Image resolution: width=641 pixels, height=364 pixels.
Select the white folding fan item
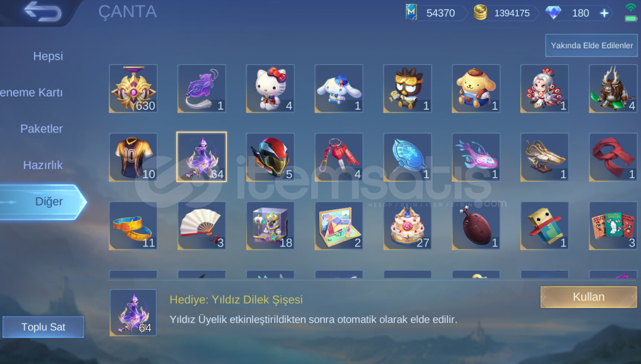[x=202, y=226]
